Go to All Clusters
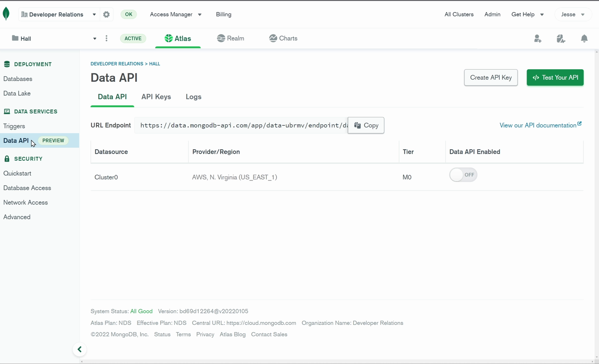Screen dimensions: 599x364 coord(459,15)
